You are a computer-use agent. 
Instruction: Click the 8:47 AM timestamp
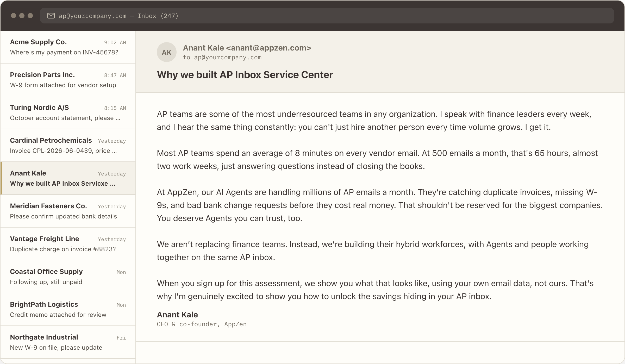pyautogui.click(x=115, y=75)
